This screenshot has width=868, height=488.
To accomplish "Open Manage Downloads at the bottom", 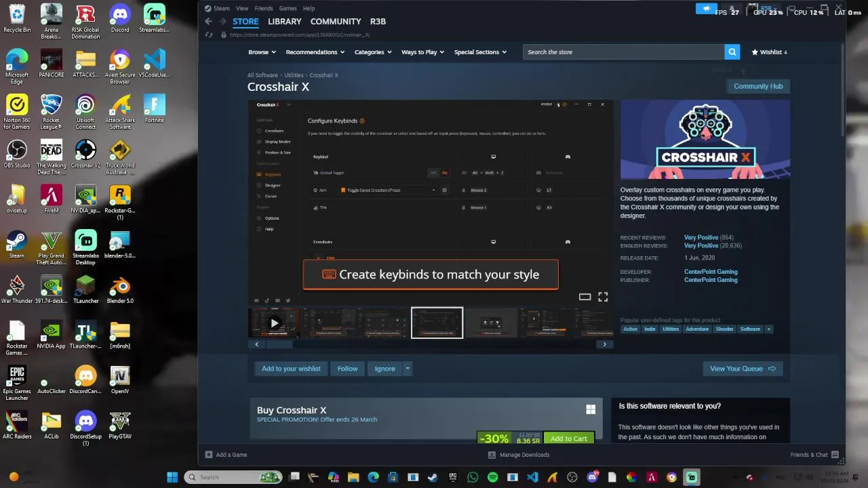I will tap(519, 455).
